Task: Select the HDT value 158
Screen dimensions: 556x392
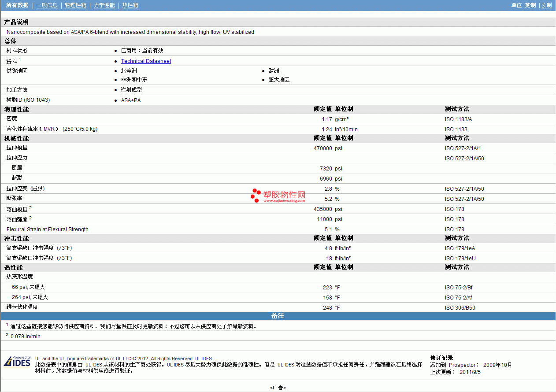Action: tap(327, 298)
